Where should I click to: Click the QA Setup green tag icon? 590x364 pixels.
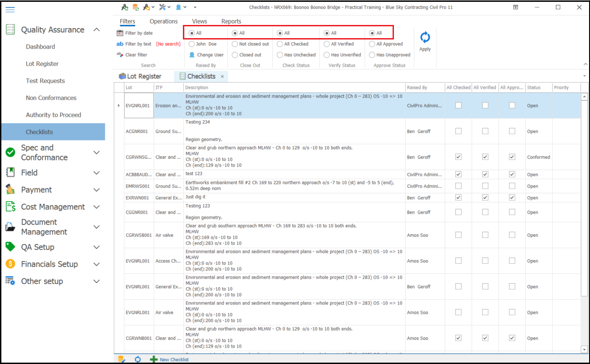pyautogui.click(x=10, y=247)
